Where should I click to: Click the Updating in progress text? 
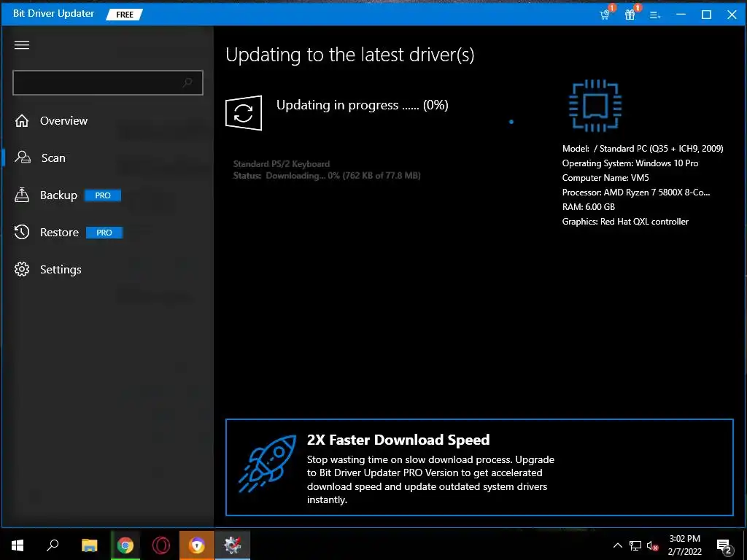coord(362,105)
